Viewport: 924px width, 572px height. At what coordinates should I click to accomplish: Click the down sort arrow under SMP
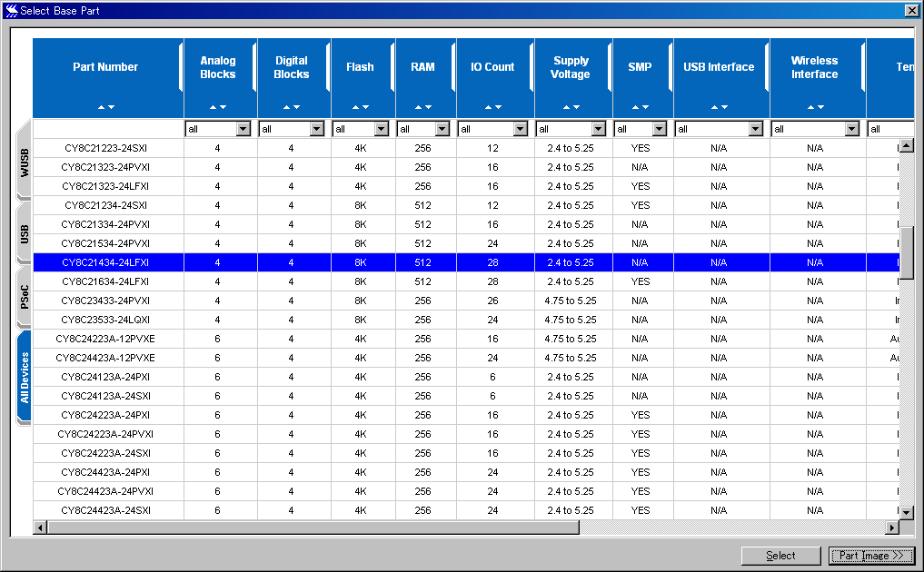tap(645, 107)
